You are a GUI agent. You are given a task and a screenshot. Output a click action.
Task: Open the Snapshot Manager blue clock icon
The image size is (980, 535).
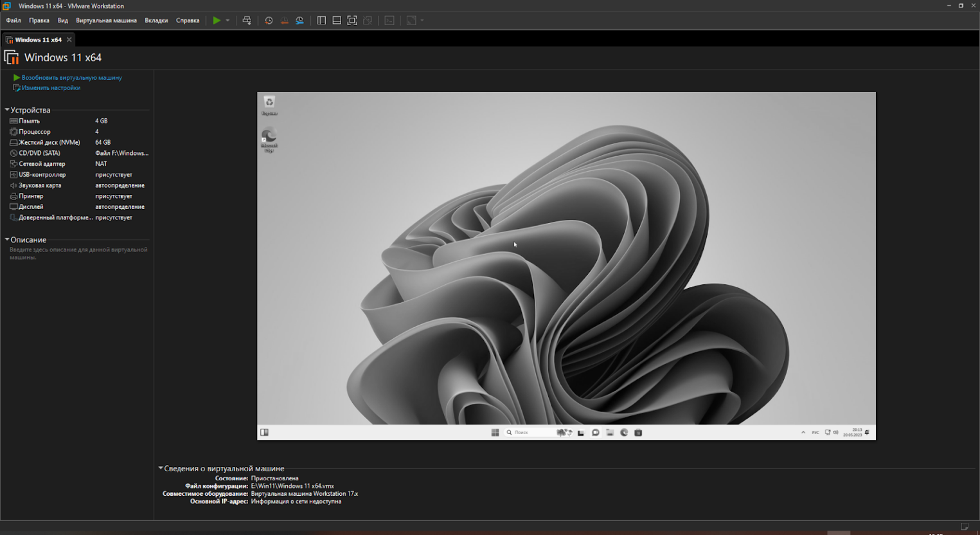[x=299, y=21]
